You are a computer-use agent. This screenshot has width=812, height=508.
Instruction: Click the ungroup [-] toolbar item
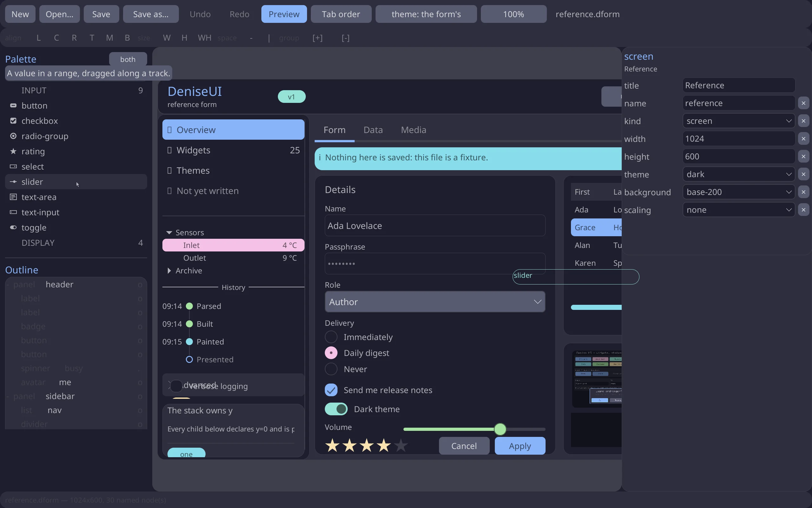coord(346,38)
